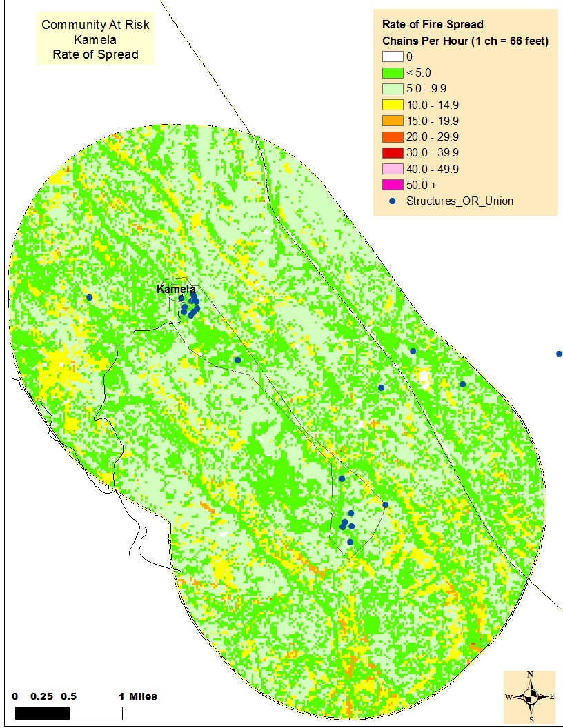Click the pale green swatch for 5.0 - 9.9
This screenshot has width=563, height=728.
(x=393, y=89)
